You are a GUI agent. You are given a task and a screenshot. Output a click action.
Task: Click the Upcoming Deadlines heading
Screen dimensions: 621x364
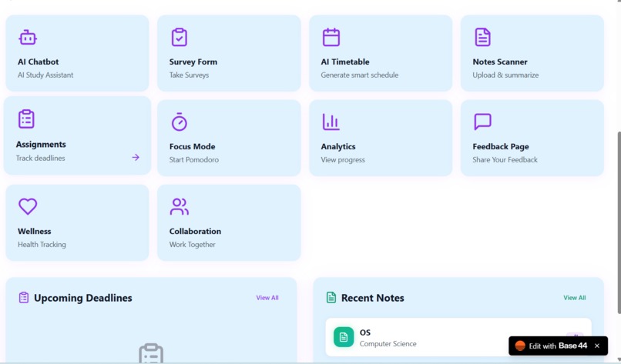tap(82, 298)
